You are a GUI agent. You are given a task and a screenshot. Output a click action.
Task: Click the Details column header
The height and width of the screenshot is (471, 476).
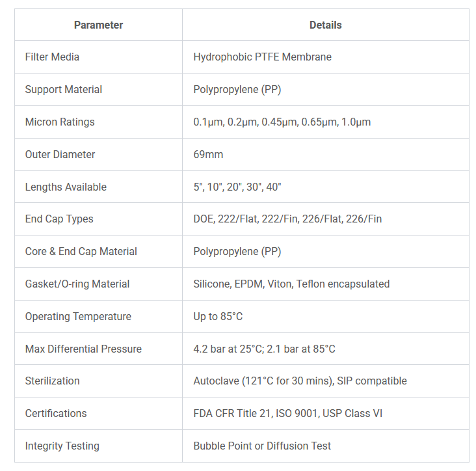pos(325,25)
